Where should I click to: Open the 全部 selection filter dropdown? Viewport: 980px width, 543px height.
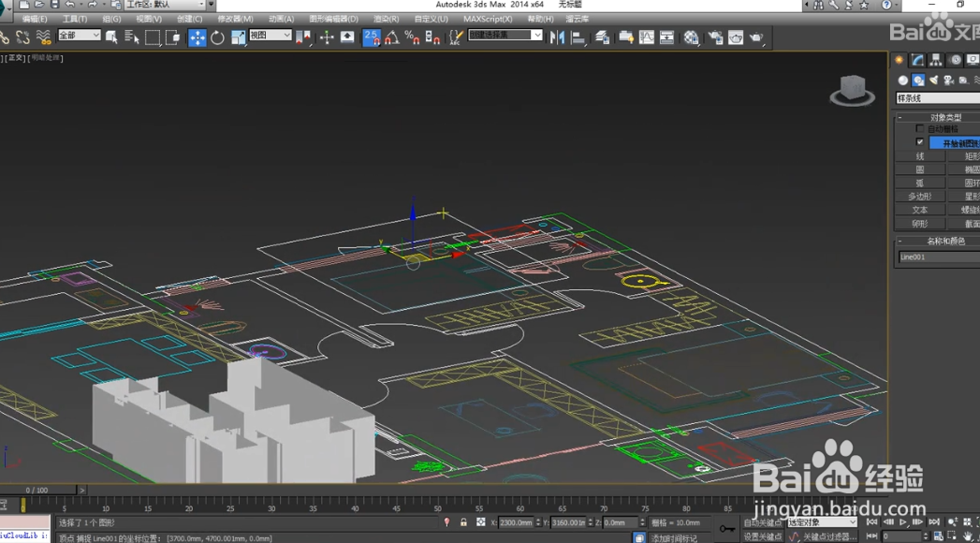[79, 36]
